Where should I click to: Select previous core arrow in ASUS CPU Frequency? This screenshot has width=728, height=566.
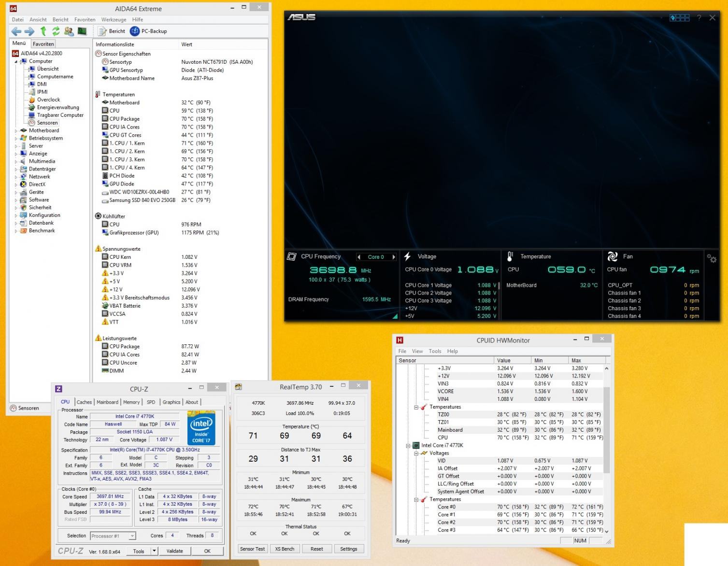coord(359,257)
